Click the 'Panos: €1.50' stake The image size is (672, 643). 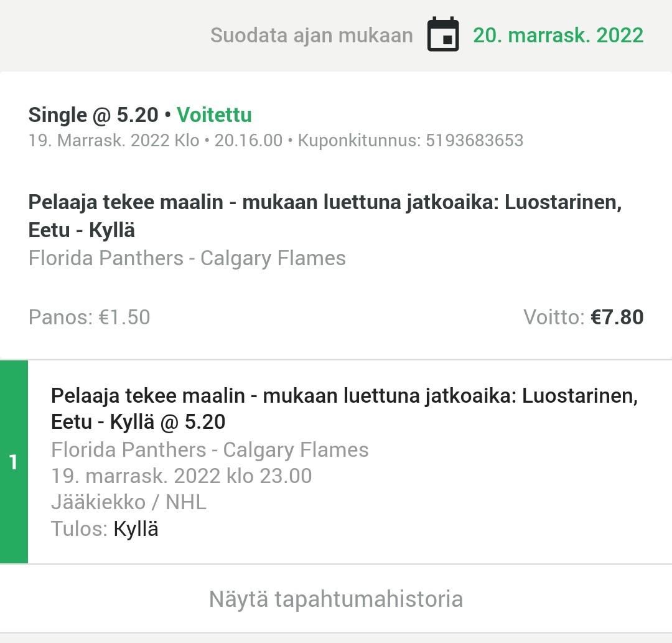click(90, 317)
